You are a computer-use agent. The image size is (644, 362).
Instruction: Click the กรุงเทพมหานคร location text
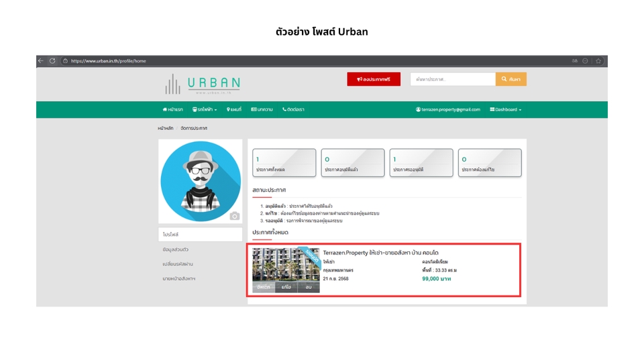(x=338, y=270)
